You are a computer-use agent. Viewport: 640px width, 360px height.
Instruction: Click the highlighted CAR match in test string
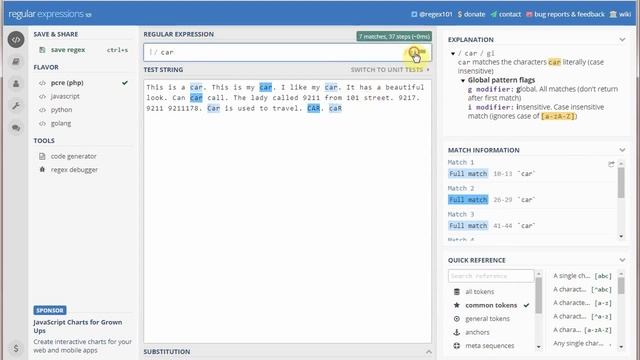coord(313,108)
